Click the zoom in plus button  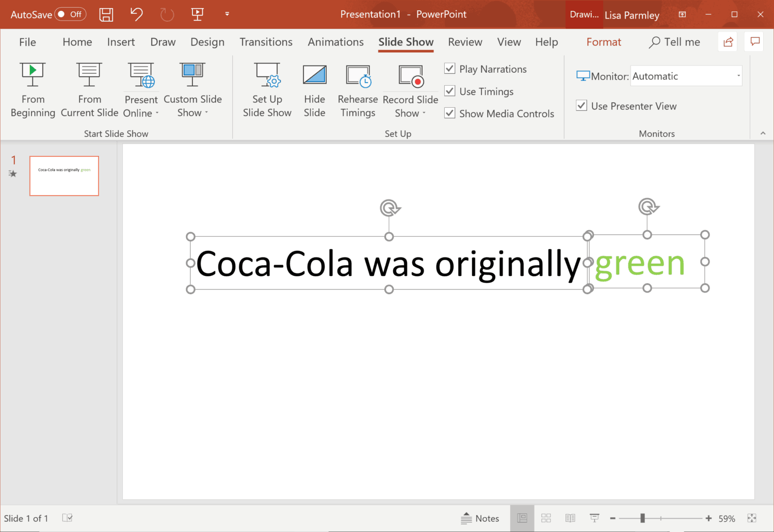708,519
